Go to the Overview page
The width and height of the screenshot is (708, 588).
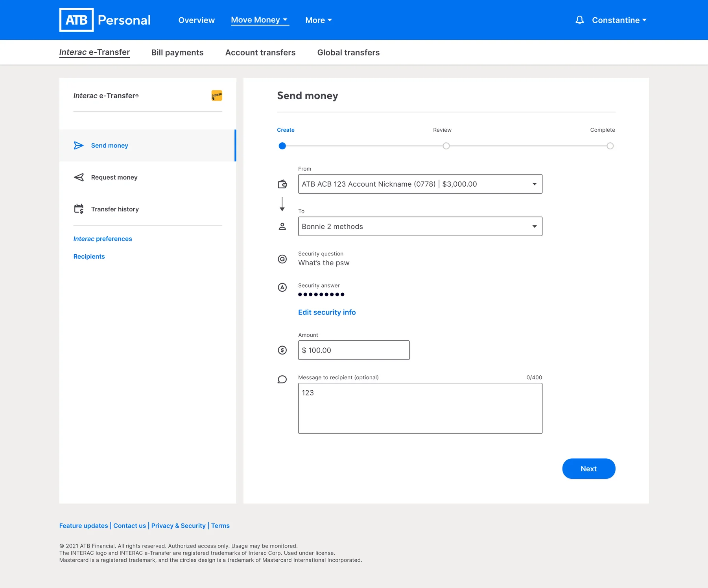197,20
